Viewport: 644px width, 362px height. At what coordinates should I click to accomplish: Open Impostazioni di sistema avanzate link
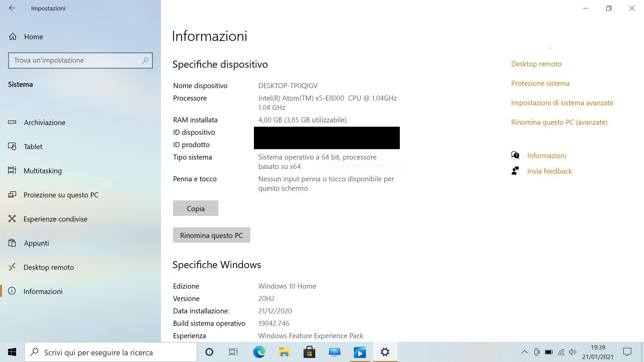pyautogui.click(x=562, y=103)
